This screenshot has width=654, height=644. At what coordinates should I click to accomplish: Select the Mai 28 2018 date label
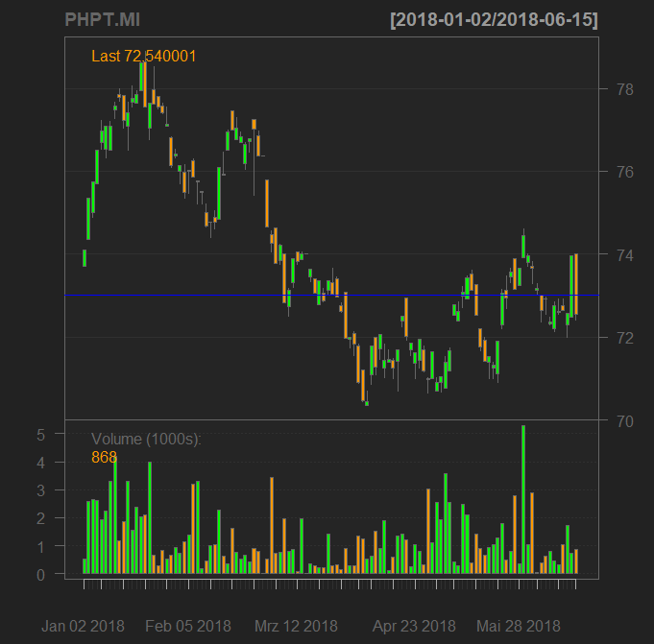coord(519,626)
